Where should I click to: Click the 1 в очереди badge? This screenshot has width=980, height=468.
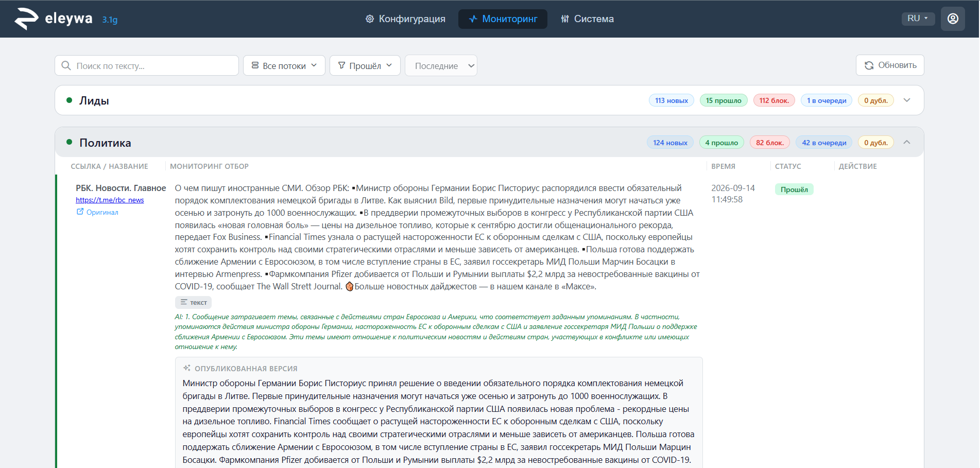click(x=827, y=100)
